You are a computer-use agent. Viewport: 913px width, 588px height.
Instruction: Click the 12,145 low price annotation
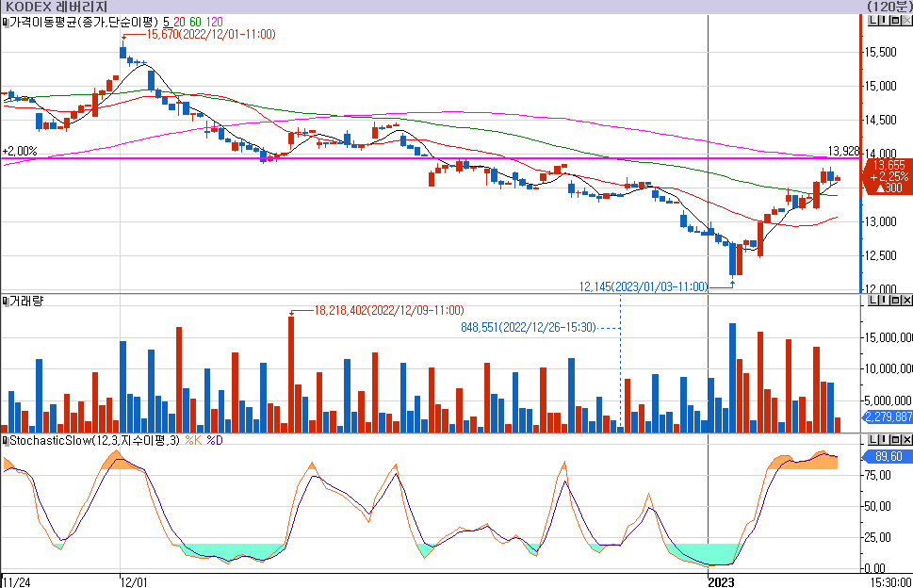[644, 286]
